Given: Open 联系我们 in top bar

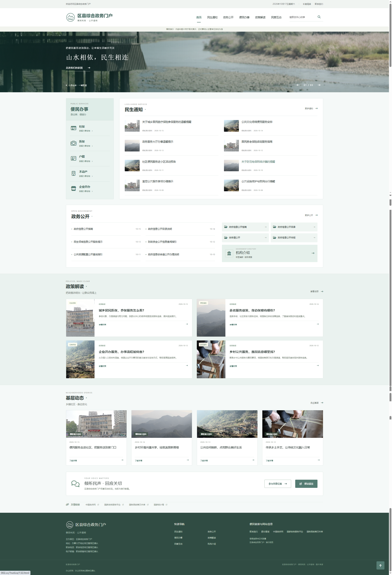Looking at the screenshot, I should [319, 4].
